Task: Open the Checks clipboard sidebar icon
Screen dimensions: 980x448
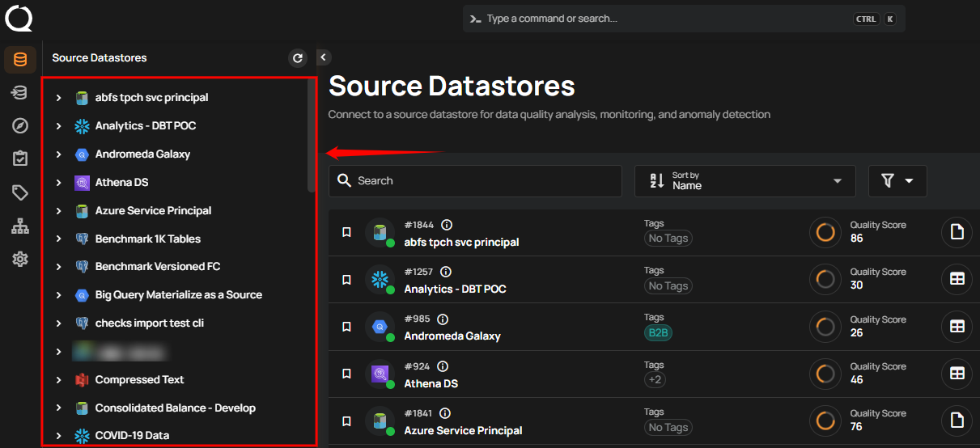Action: pos(20,159)
